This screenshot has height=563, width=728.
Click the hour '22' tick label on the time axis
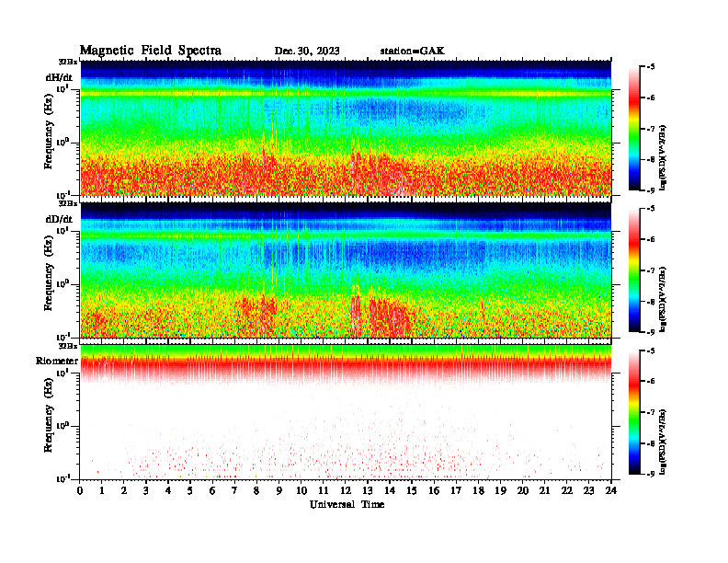pos(567,491)
